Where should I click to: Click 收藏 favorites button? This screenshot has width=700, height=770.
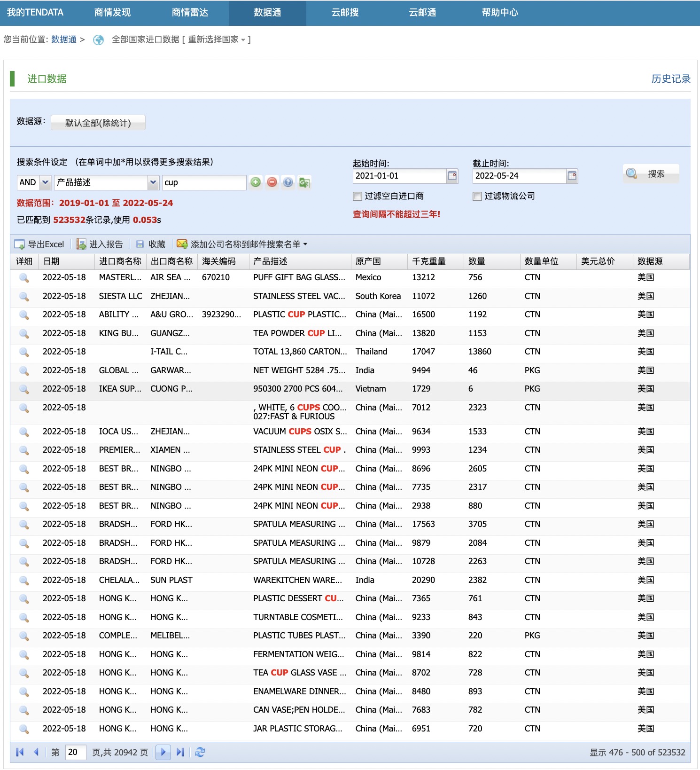pyautogui.click(x=151, y=244)
